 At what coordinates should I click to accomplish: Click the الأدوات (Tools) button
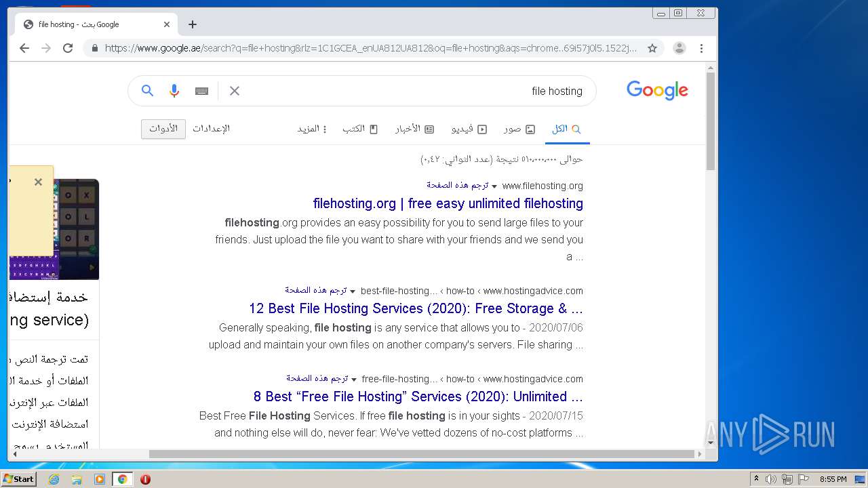[x=163, y=129]
